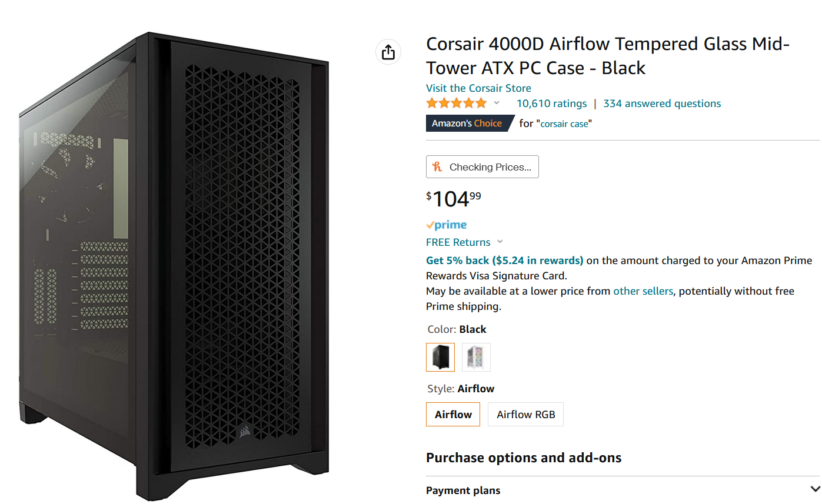Click the Prime logo under the price
Image resolution: width=822 pixels, height=504 pixels.
click(x=447, y=225)
